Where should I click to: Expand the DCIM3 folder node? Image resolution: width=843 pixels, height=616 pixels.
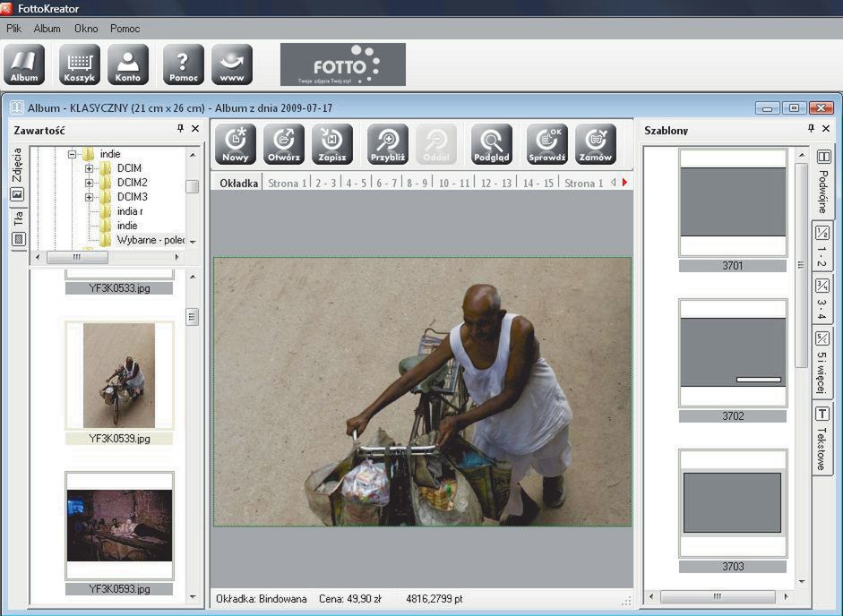click(x=89, y=197)
